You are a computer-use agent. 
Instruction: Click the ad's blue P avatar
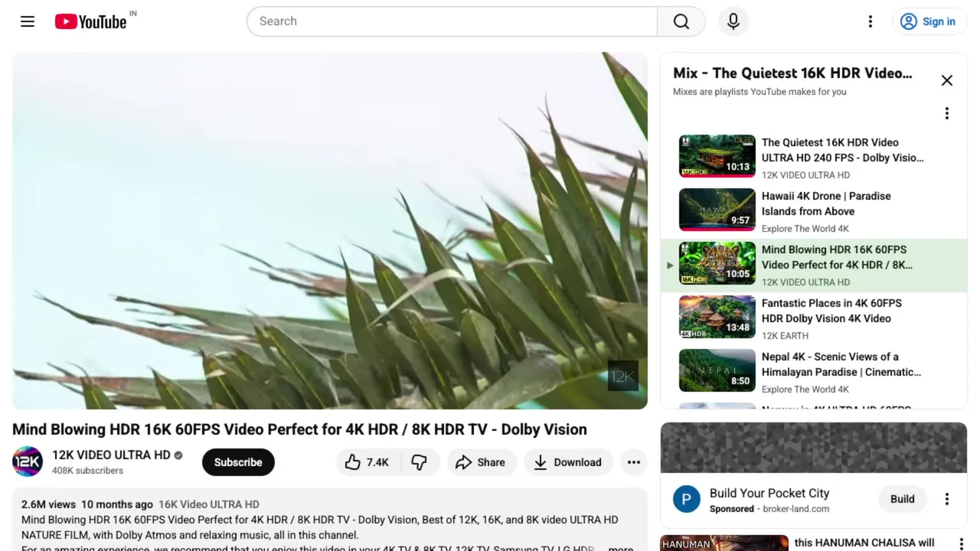click(x=687, y=499)
